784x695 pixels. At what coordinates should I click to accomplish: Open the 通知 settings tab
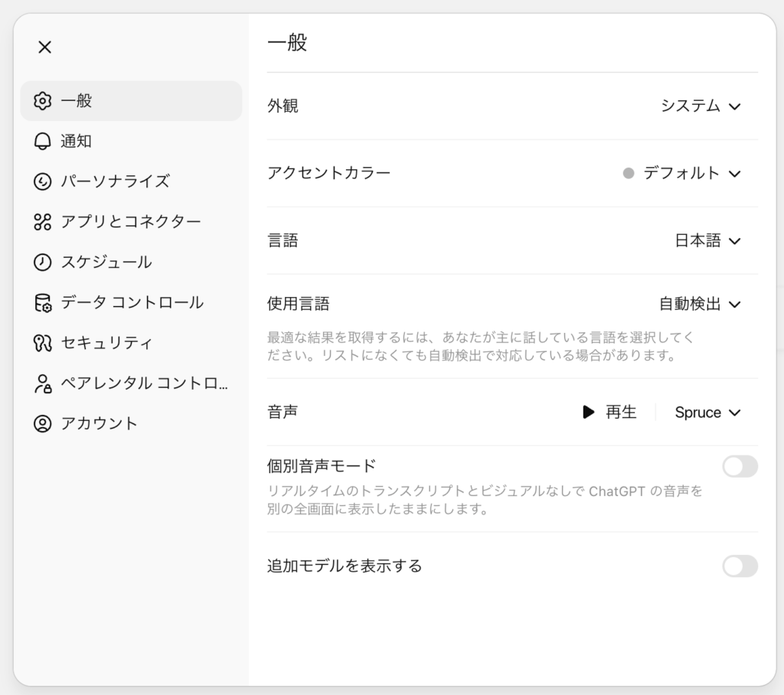point(77,142)
